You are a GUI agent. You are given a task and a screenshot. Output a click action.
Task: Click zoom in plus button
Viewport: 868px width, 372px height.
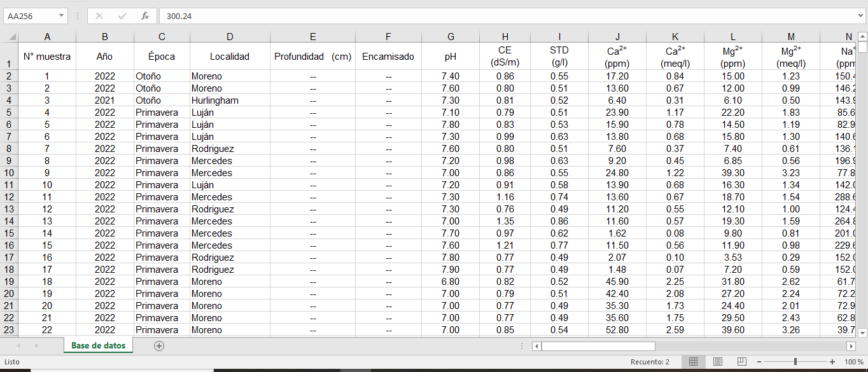pos(832,362)
